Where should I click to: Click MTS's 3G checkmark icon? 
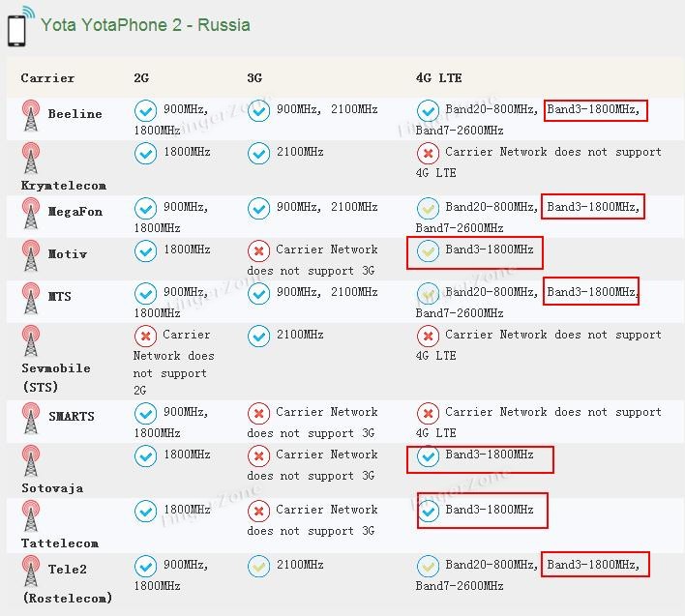pyautogui.click(x=258, y=293)
